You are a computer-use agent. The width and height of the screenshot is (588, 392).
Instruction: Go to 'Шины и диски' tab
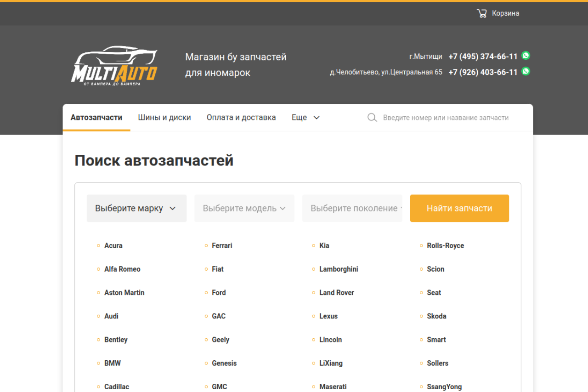[164, 118]
